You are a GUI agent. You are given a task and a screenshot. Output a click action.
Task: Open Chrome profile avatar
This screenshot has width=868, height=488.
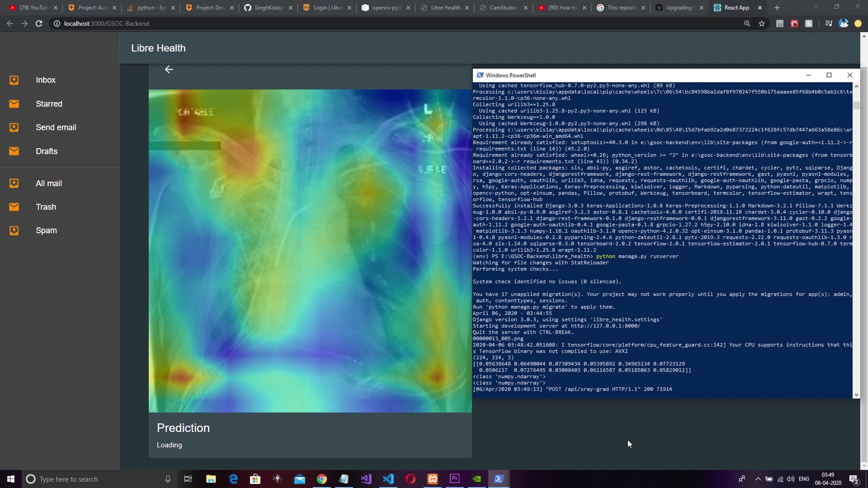[843, 23]
